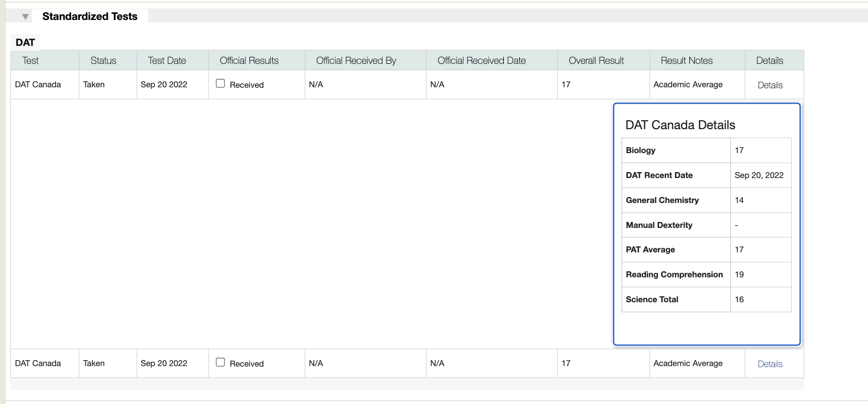Click the General Chemistry score of 14

click(739, 200)
